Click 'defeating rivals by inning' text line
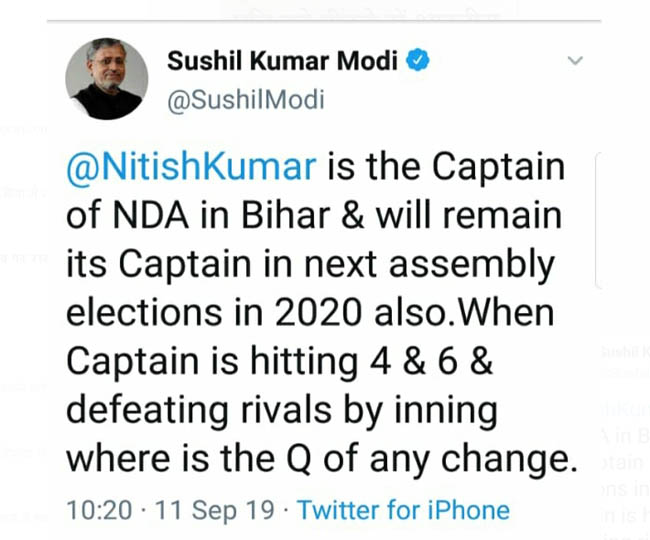Screen dimensions: 650x540 (x=282, y=410)
